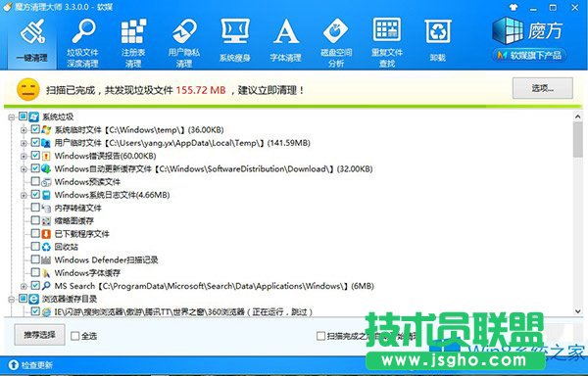Click the Windows预读文件 icon
This screenshot has width=588, height=376.
[46, 182]
